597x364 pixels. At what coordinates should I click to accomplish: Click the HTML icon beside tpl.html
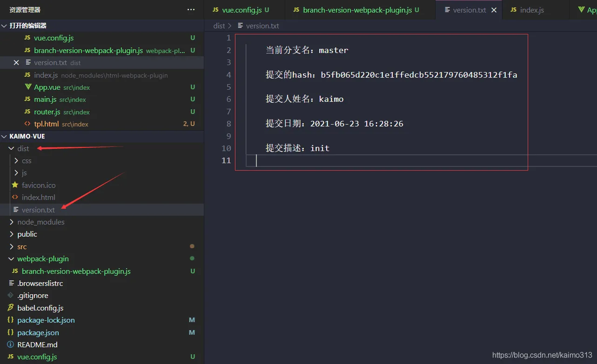tap(27, 124)
